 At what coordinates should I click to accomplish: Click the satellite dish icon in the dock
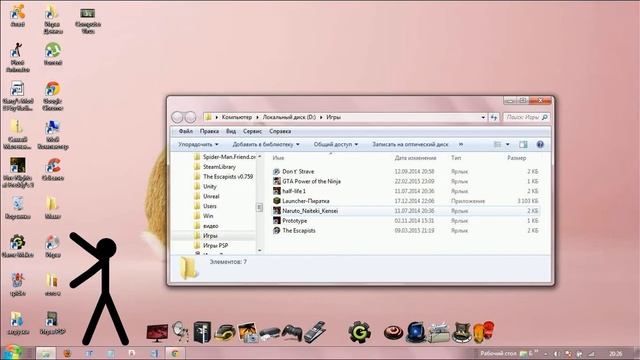tap(180, 332)
